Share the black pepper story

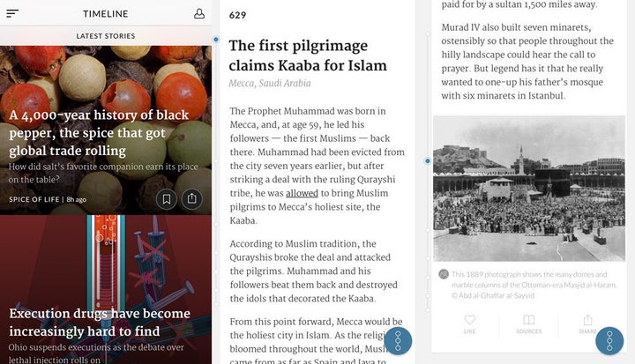click(x=191, y=198)
